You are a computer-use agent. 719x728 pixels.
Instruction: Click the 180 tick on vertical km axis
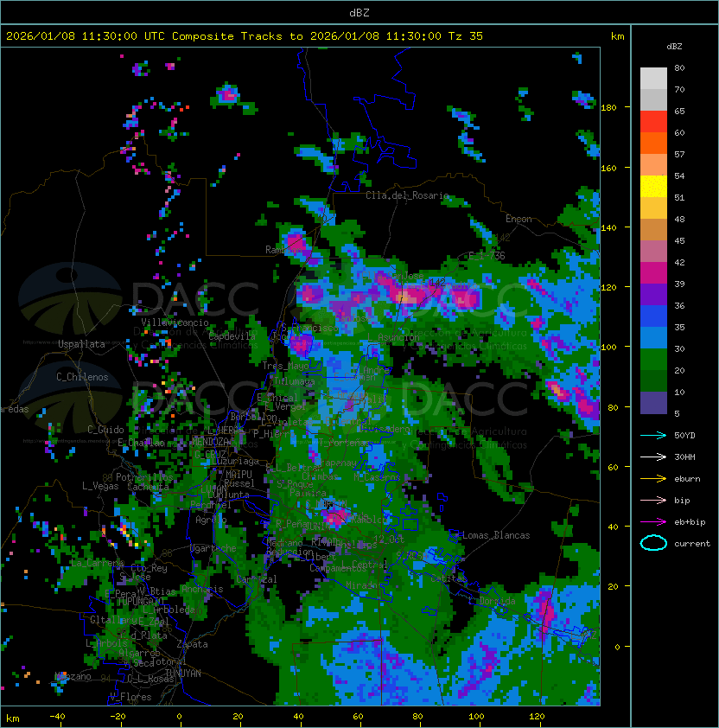point(608,108)
